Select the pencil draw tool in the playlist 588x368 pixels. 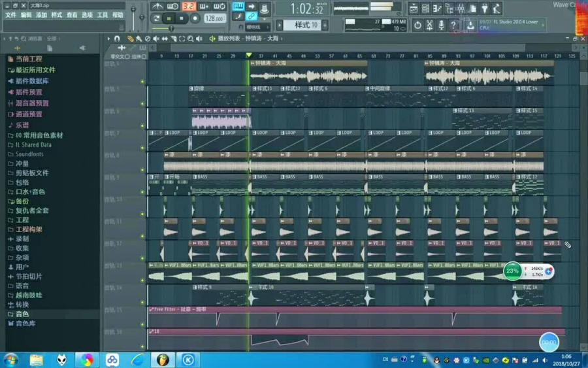(x=130, y=39)
